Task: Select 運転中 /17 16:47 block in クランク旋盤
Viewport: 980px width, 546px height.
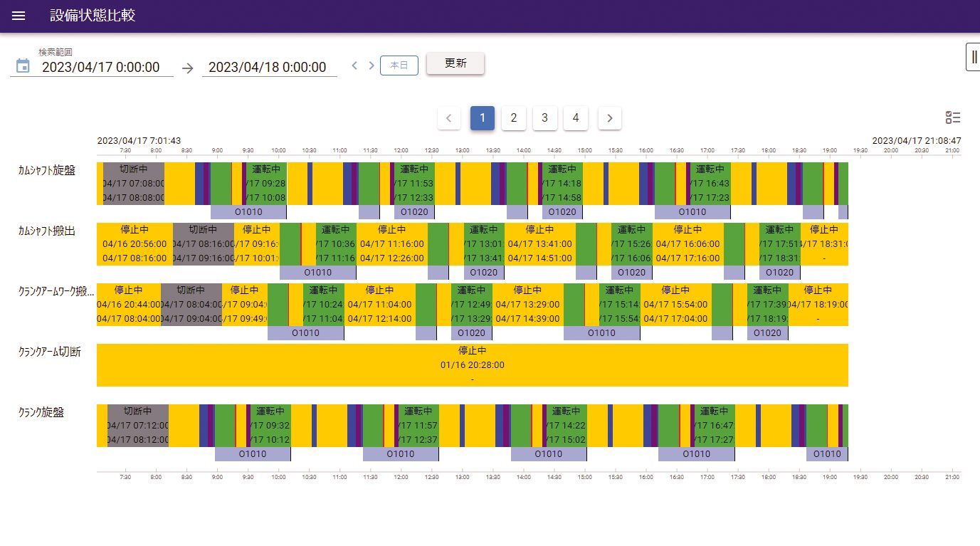Action: (715, 426)
